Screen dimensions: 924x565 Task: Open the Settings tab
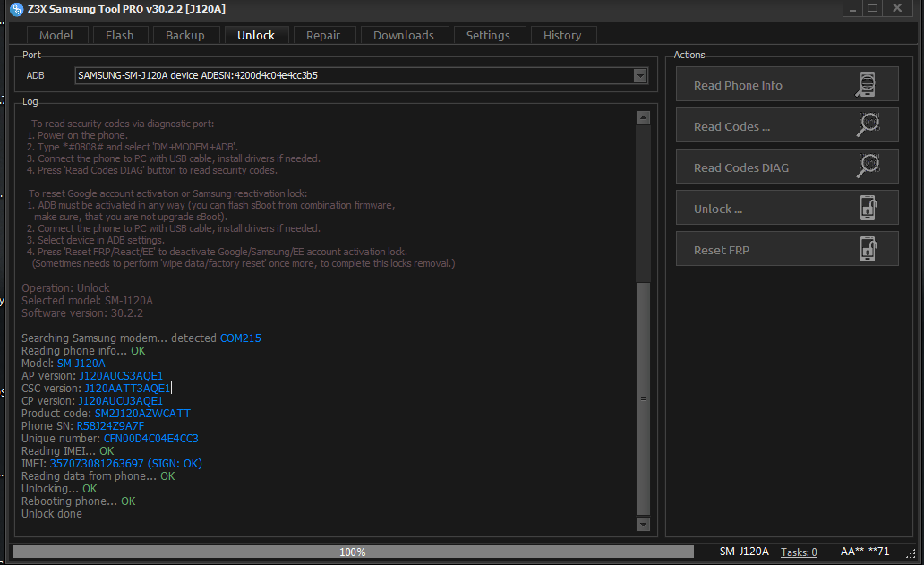[488, 35]
